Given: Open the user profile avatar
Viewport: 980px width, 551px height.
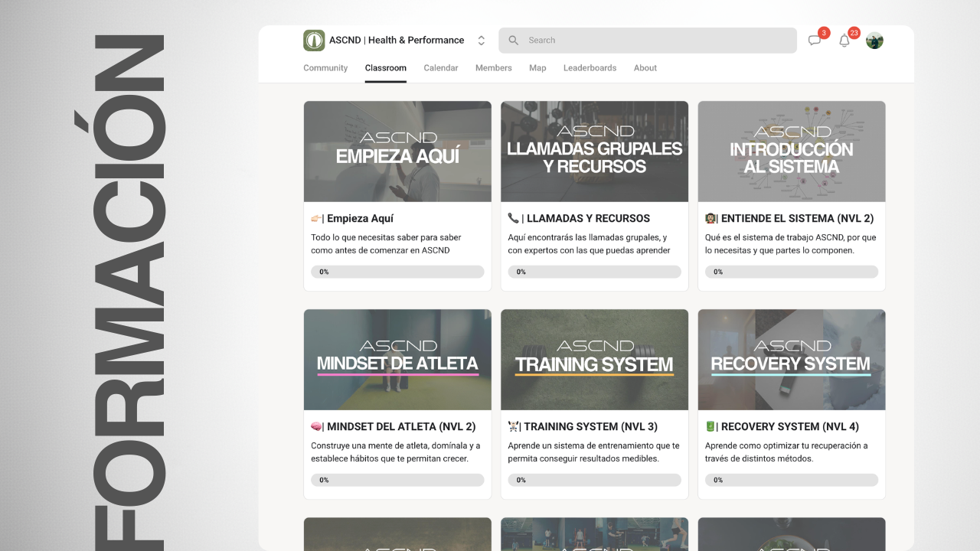Looking at the screenshot, I should (x=874, y=41).
